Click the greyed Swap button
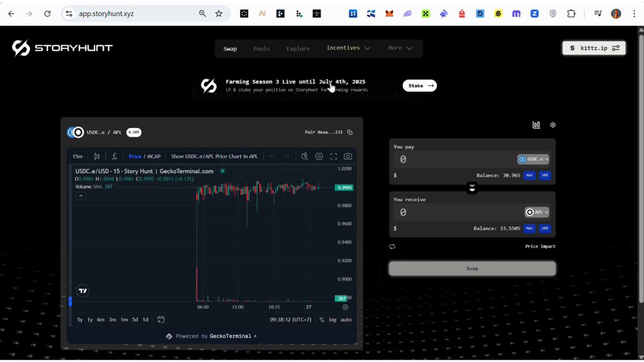The image size is (644, 362). click(x=472, y=268)
